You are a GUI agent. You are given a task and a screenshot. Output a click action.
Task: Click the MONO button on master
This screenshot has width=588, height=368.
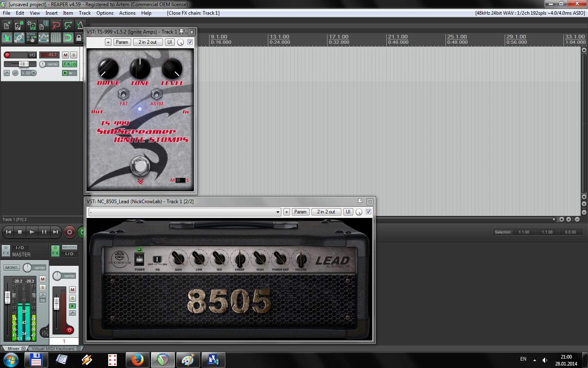[x=11, y=268]
